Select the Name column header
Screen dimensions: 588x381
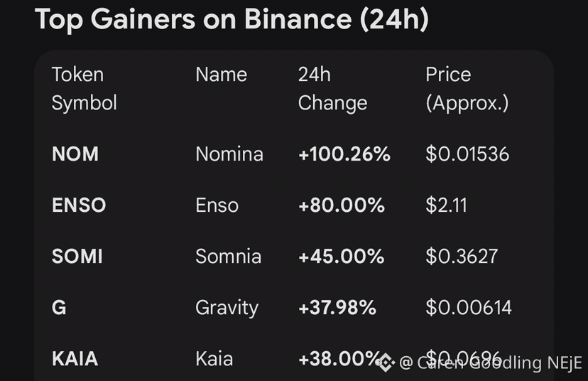tap(221, 75)
